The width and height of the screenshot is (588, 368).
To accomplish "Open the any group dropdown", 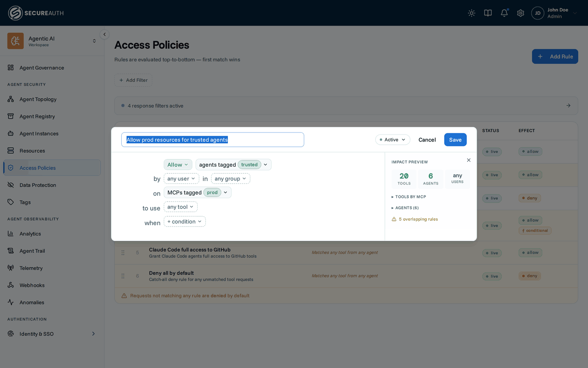I will [x=230, y=179].
